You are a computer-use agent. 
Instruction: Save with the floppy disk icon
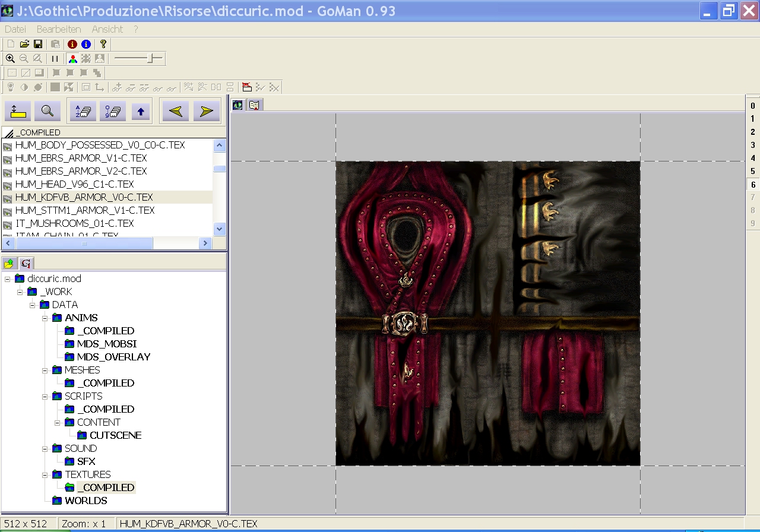click(37, 44)
